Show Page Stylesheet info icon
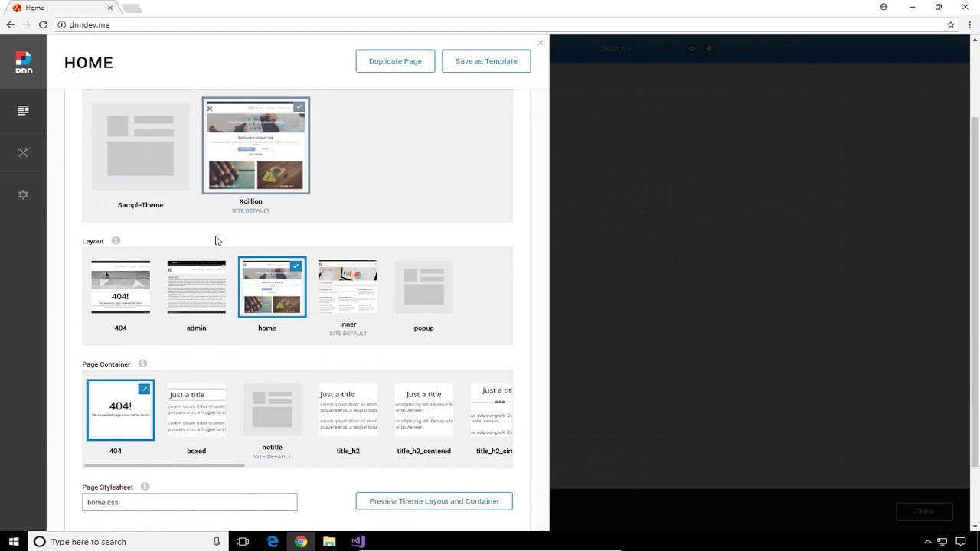 [145, 487]
